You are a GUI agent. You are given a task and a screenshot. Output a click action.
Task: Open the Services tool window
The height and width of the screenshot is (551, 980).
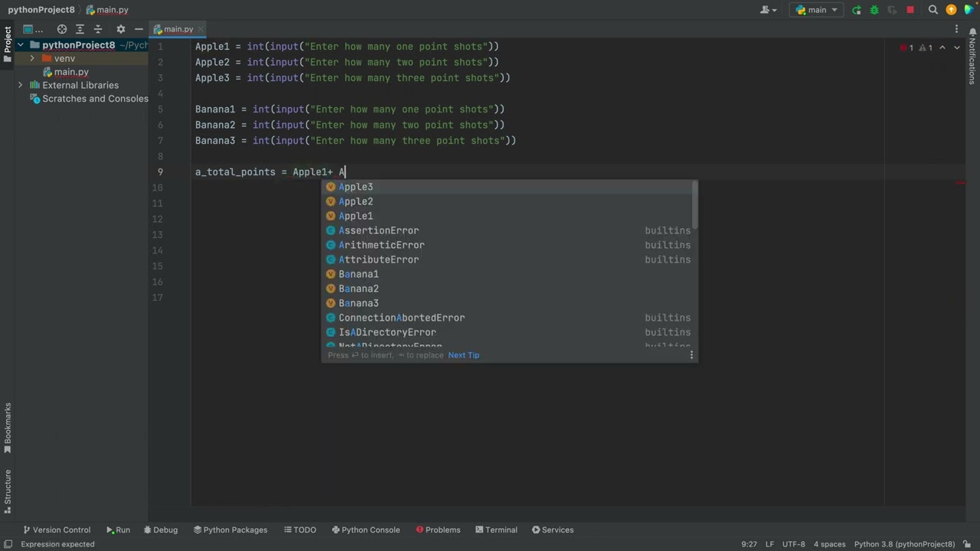[553, 530]
